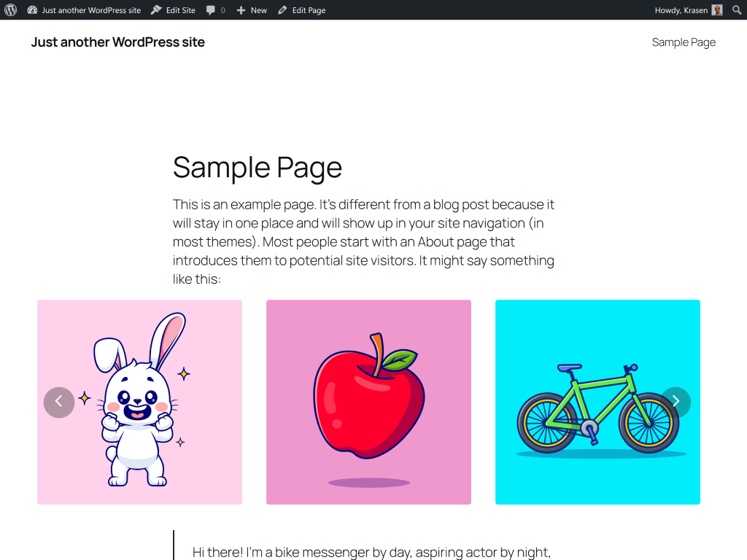Click Krasen's user avatar picture

click(717, 10)
